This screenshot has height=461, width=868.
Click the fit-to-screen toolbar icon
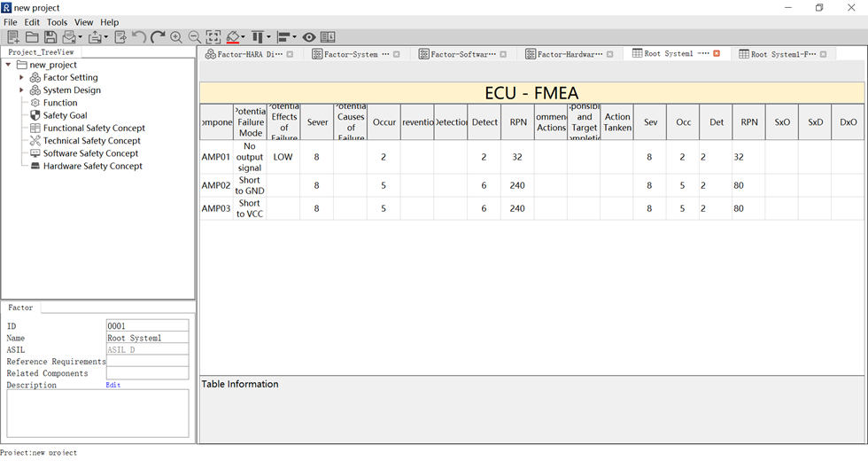[x=213, y=37]
